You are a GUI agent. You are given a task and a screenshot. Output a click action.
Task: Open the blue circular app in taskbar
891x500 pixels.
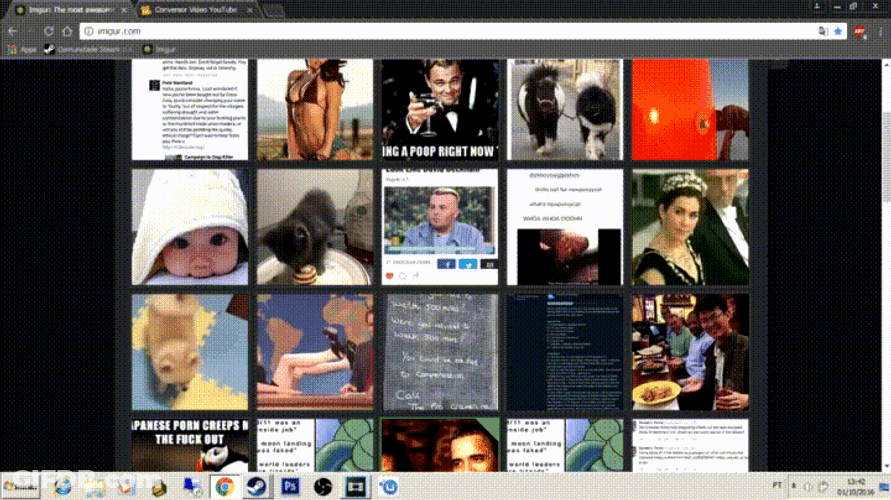[389, 486]
